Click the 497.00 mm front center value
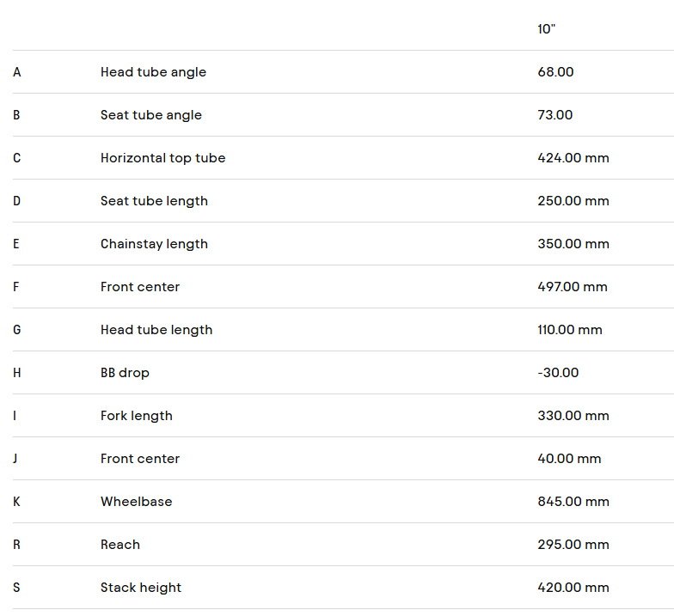Image resolution: width=674 pixels, height=616 pixels. [572, 287]
